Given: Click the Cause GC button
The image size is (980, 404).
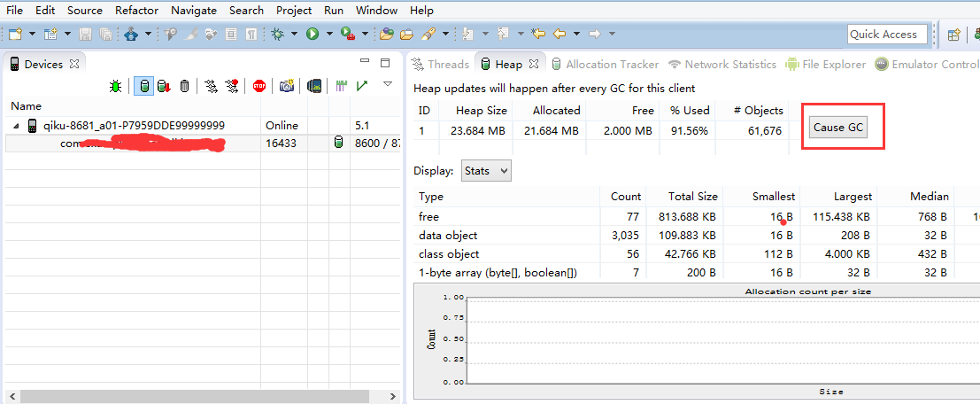Looking at the screenshot, I should (x=837, y=127).
